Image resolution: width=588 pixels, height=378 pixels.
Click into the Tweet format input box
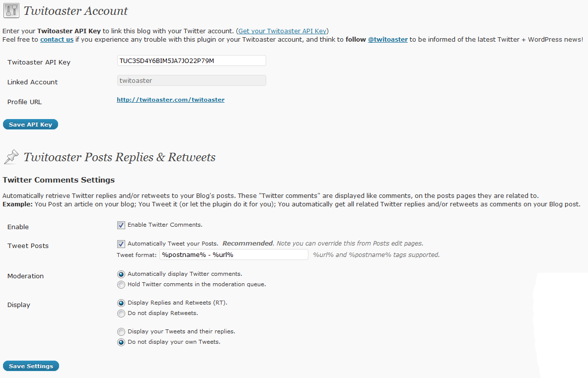click(233, 254)
